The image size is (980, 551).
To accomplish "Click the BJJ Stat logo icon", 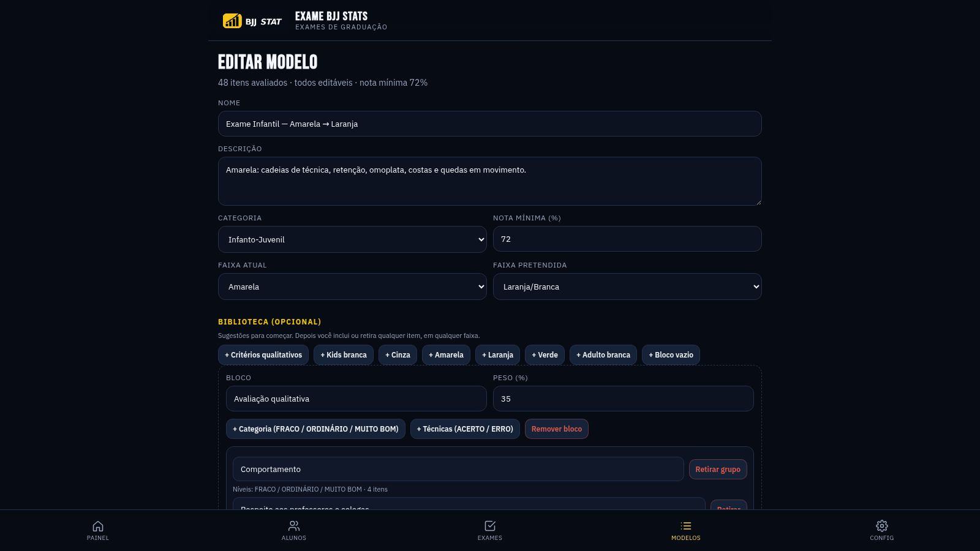I will pyautogui.click(x=232, y=21).
